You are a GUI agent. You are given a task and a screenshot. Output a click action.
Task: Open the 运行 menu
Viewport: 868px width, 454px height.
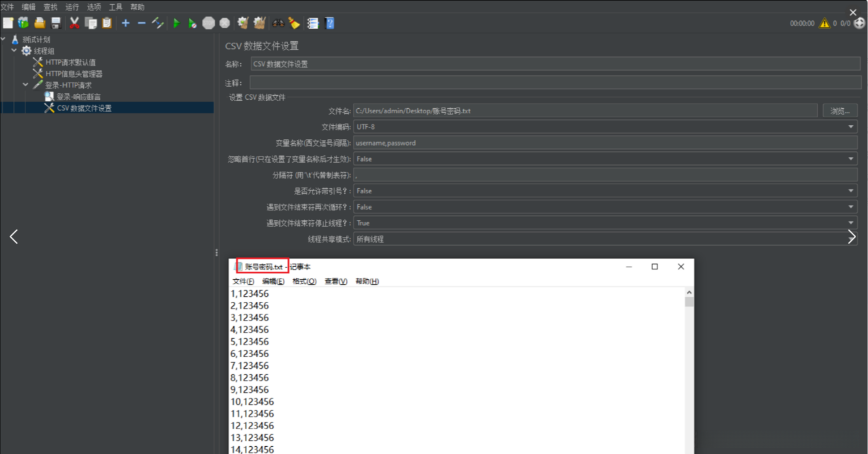[72, 7]
